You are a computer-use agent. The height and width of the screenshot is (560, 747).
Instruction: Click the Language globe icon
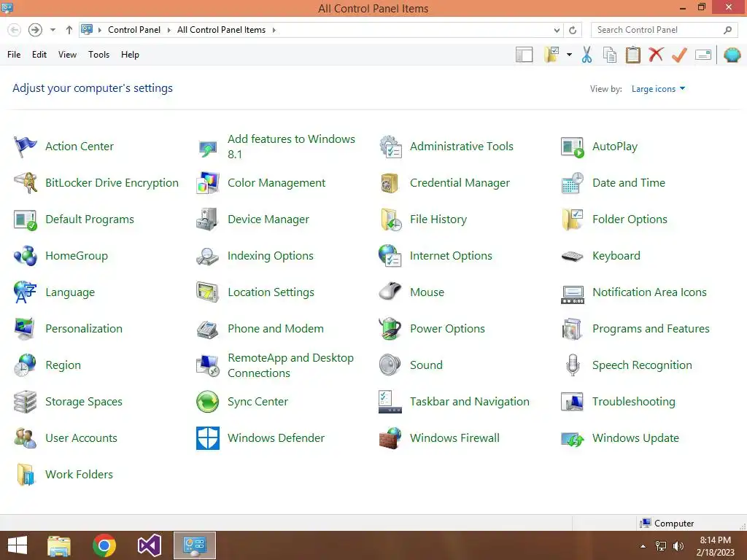(26, 292)
